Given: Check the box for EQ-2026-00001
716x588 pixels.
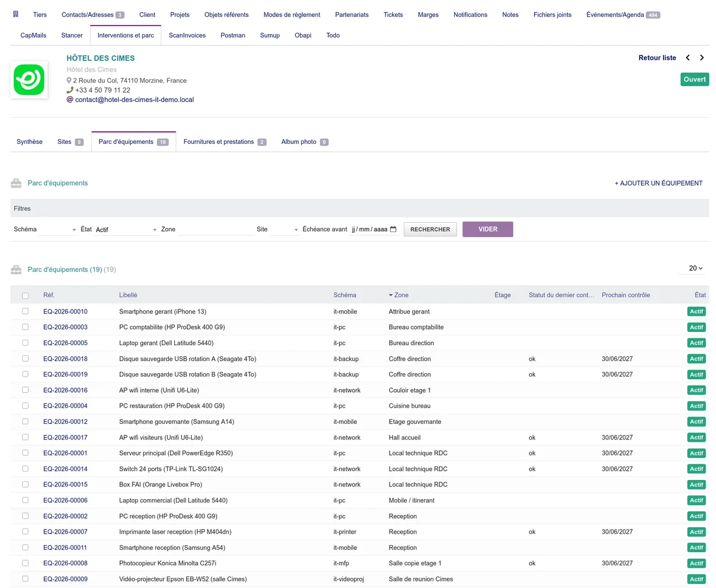Looking at the screenshot, I should pos(25,452).
